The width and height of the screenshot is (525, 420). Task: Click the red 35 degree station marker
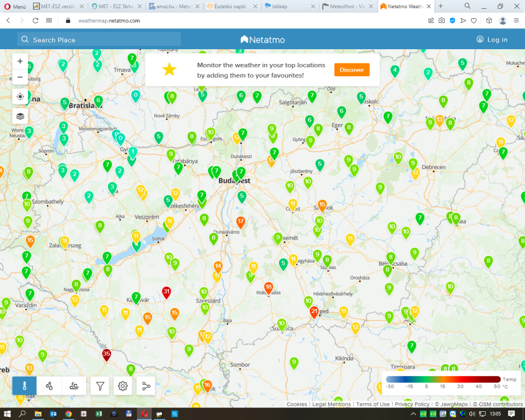(x=107, y=354)
